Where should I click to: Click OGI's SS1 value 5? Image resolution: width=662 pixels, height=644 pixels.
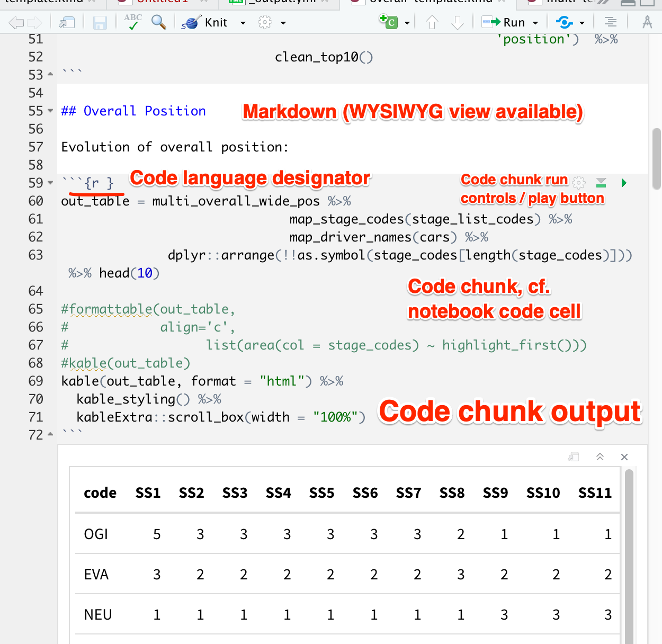tap(157, 534)
